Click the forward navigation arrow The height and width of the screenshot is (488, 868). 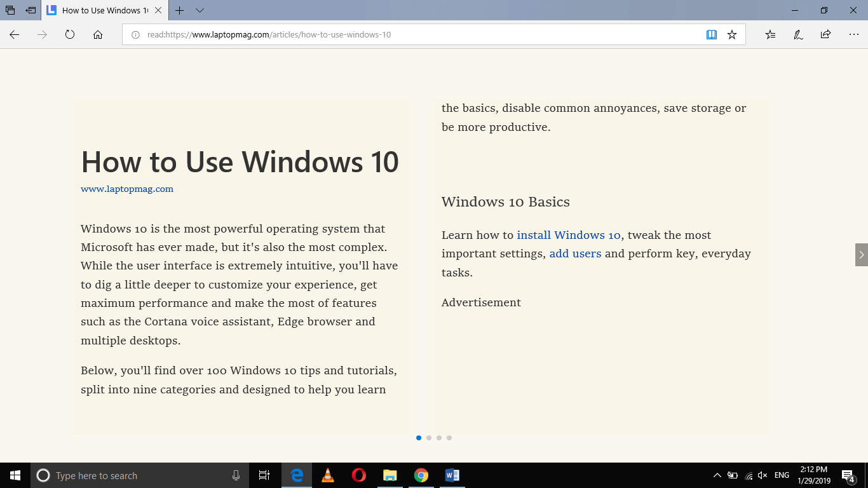click(42, 35)
